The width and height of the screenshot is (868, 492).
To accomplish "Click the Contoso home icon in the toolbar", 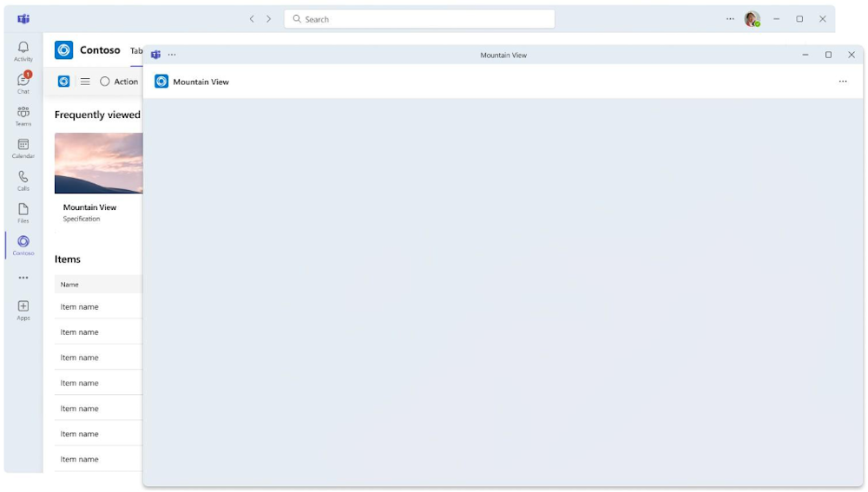I will [x=63, y=82].
